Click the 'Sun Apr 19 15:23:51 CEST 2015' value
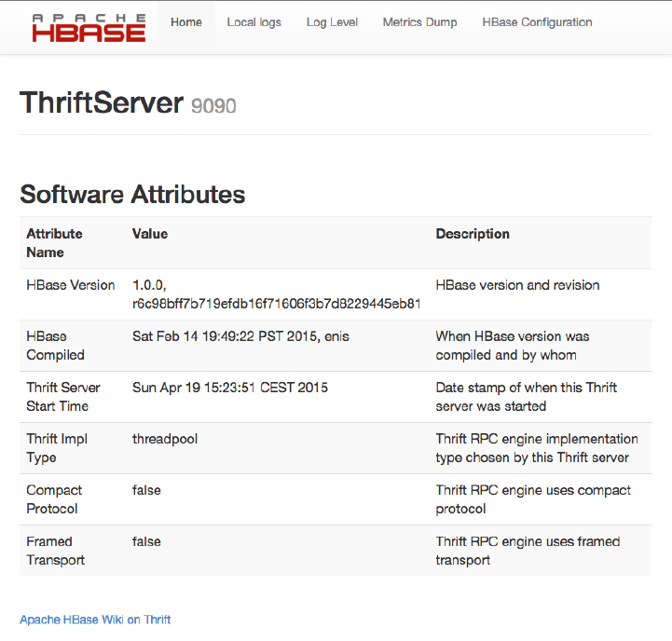 point(230,388)
